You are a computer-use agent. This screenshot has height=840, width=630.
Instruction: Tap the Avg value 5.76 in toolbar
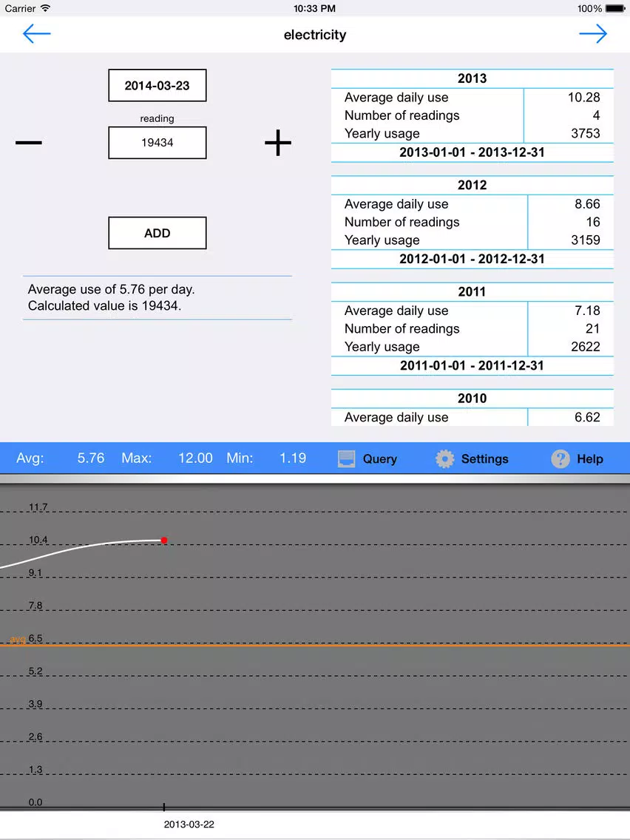click(x=90, y=458)
